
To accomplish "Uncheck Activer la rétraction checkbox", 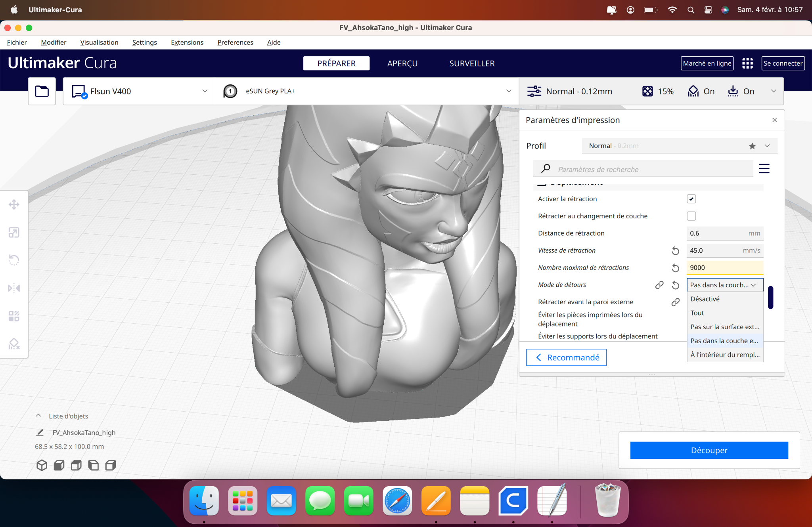I will pos(691,199).
